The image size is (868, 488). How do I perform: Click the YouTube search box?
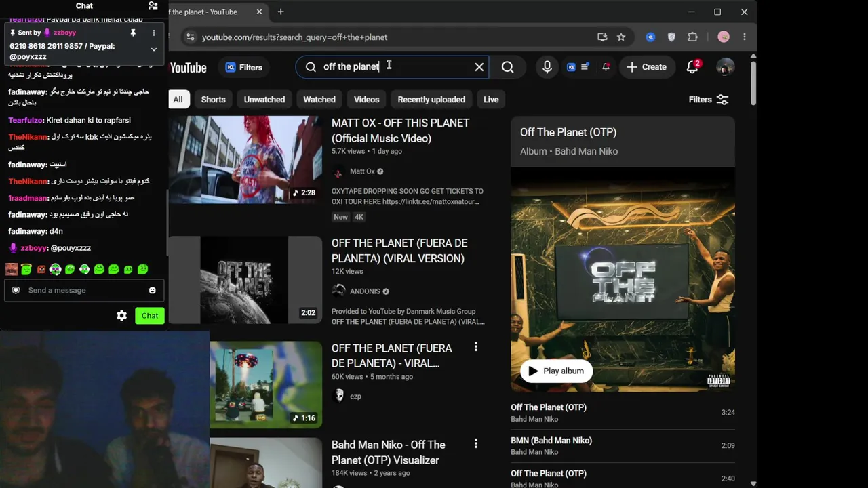(x=393, y=66)
